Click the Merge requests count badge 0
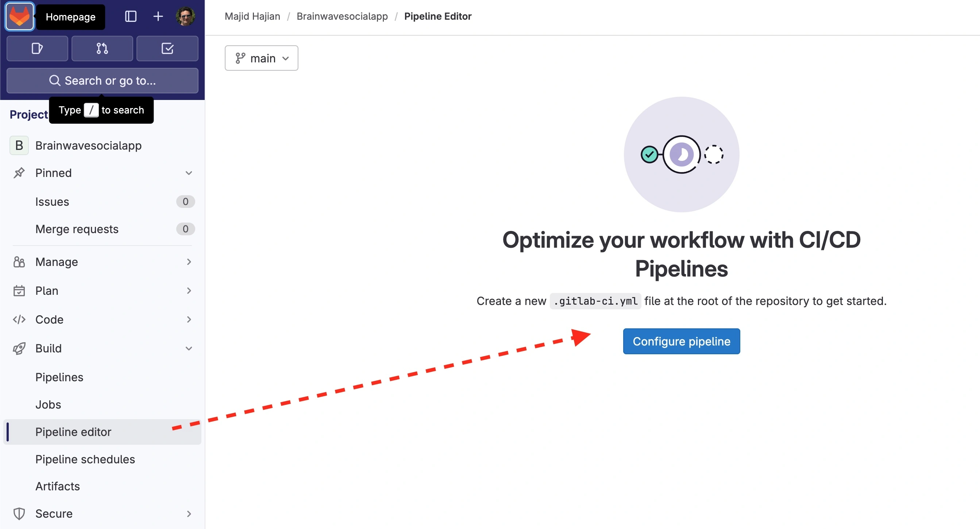The height and width of the screenshot is (529, 980). click(185, 229)
